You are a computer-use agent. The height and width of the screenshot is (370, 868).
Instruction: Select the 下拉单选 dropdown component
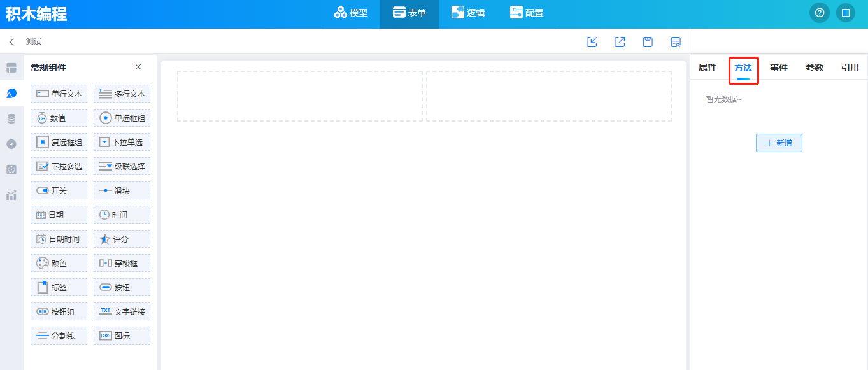(122, 142)
